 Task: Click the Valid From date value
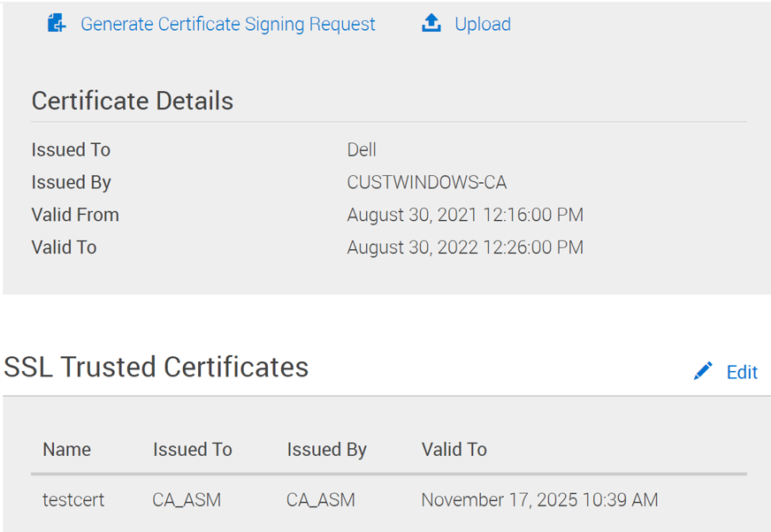[466, 215]
